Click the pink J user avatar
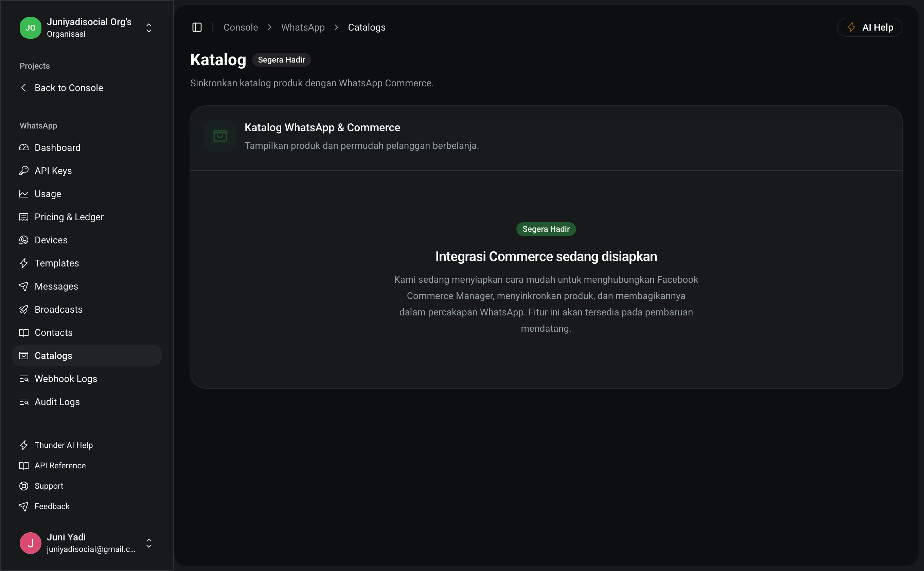This screenshot has width=924, height=571. click(x=31, y=543)
